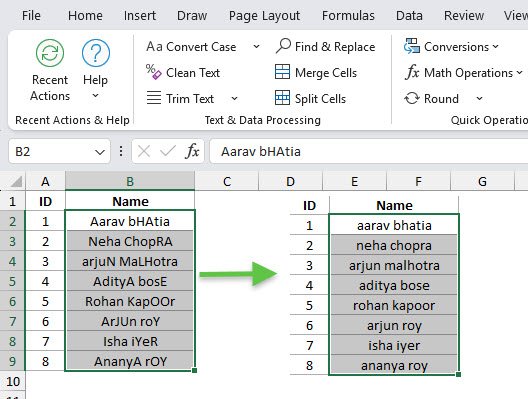Open the Help dropdown chevron
The width and height of the screenshot is (528, 399).
96,96
